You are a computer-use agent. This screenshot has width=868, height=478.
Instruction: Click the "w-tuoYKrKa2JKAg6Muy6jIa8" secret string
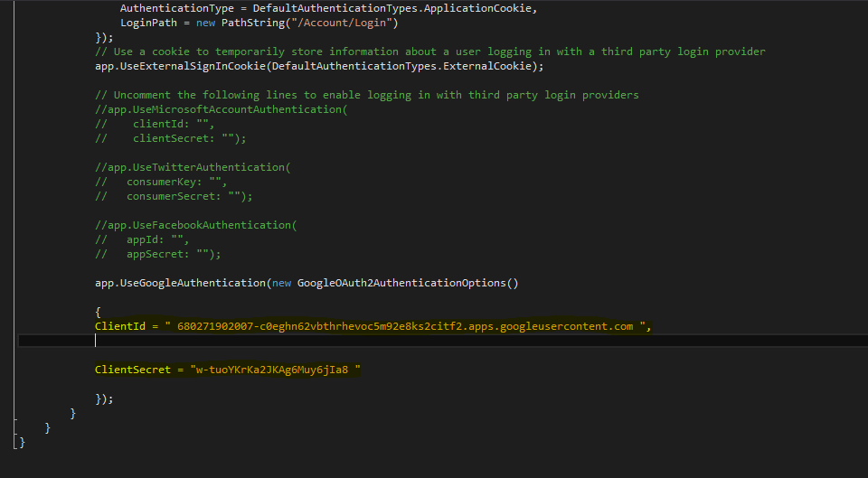[x=275, y=369]
